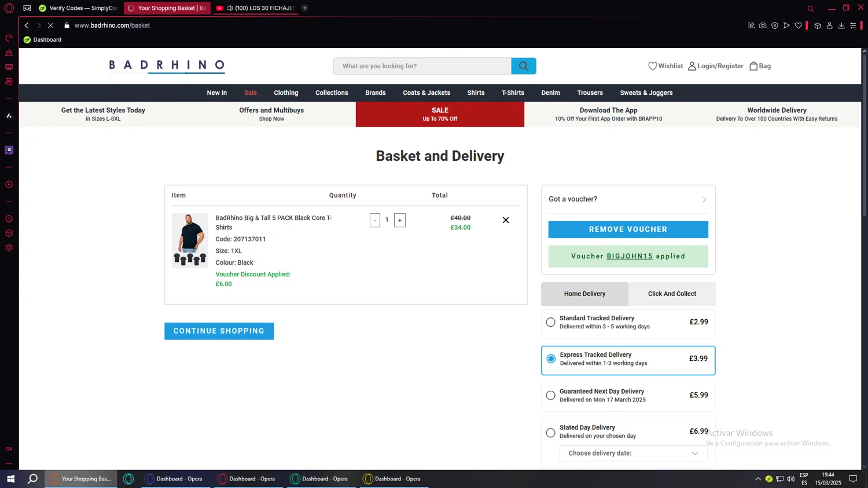Image resolution: width=868 pixels, height=488 pixels.
Task: Open the Login/Register link
Action: 715,66
